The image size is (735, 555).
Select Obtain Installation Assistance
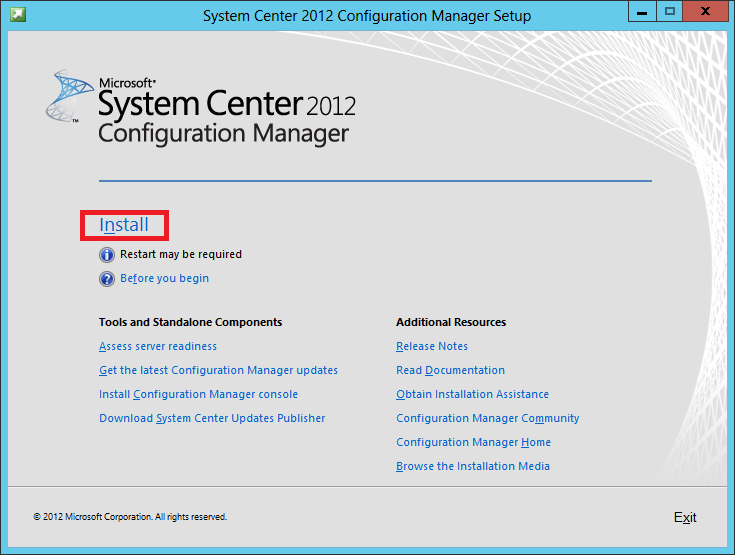(472, 395)
